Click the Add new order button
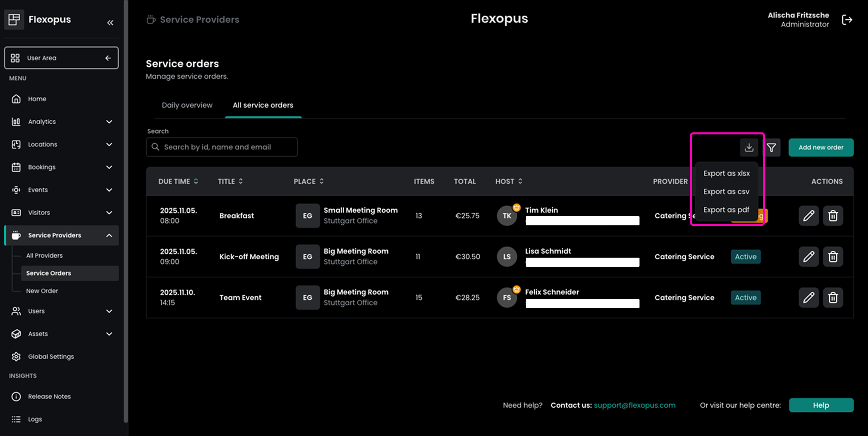The height and width of the screenshot is (436, 868). point(820,148)
